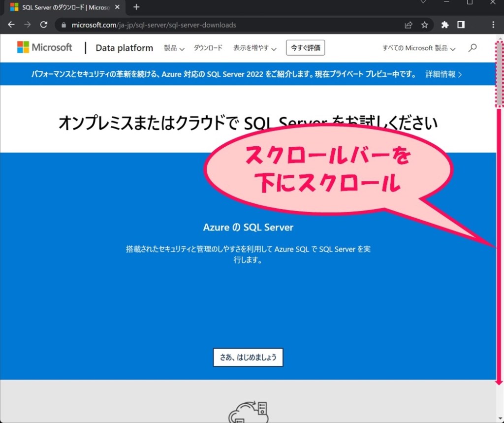Click the scrollbar down arrow

[x=500, y=418]
